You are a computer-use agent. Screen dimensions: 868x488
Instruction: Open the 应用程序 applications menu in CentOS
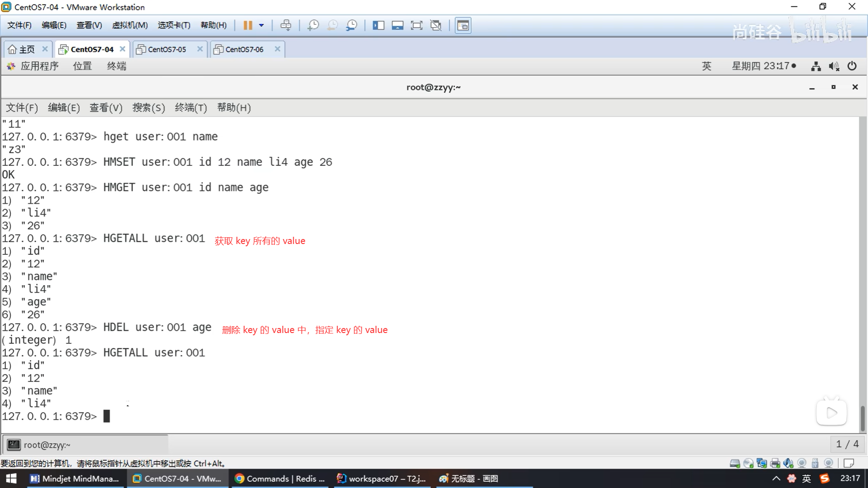[x=39, y=66]
